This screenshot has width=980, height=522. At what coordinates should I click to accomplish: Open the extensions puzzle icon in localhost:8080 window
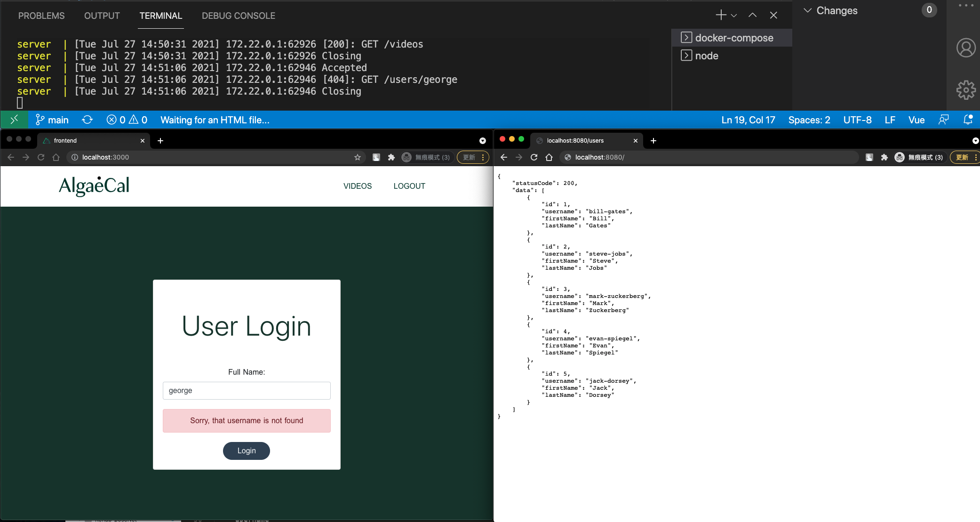click(884, 157)
